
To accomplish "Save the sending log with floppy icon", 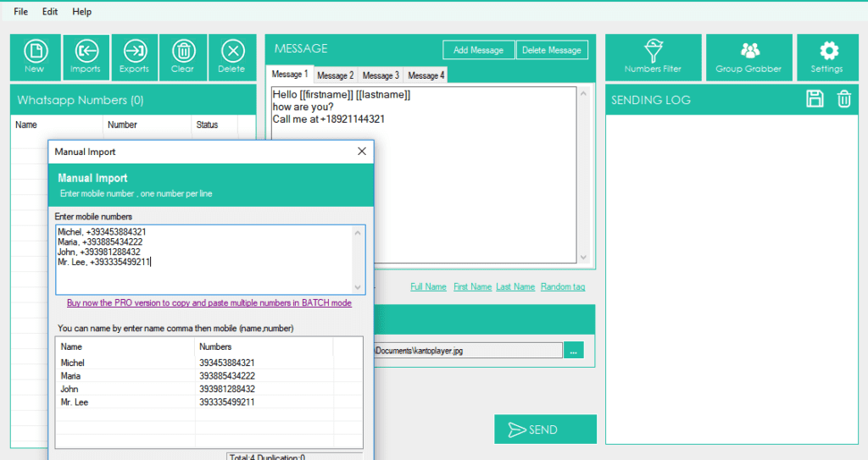I will [815, 99].
